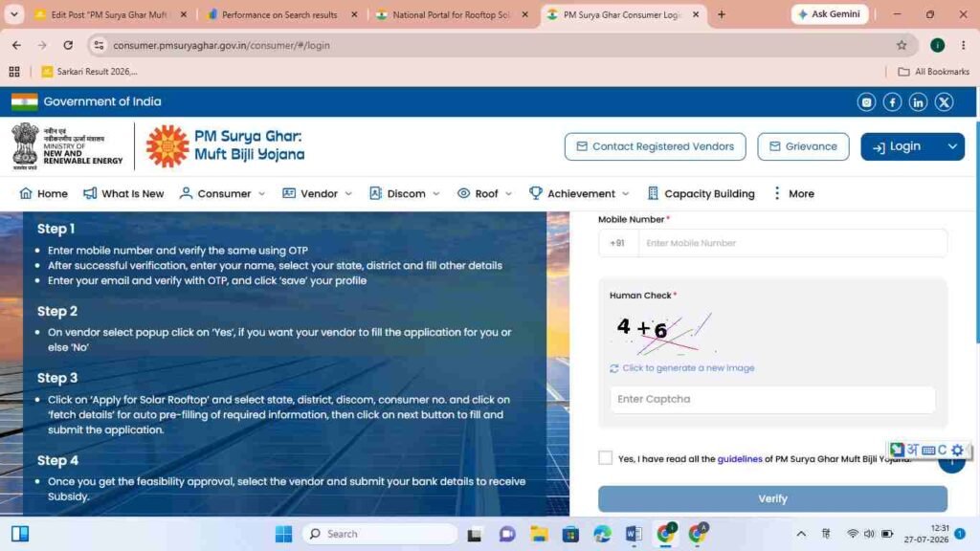Click the page vertical scrollbar

pyautogui.click(x=976, y=231)
